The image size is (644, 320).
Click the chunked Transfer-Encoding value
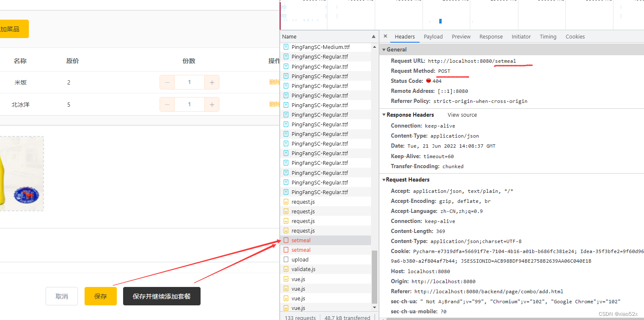(453, 166)
